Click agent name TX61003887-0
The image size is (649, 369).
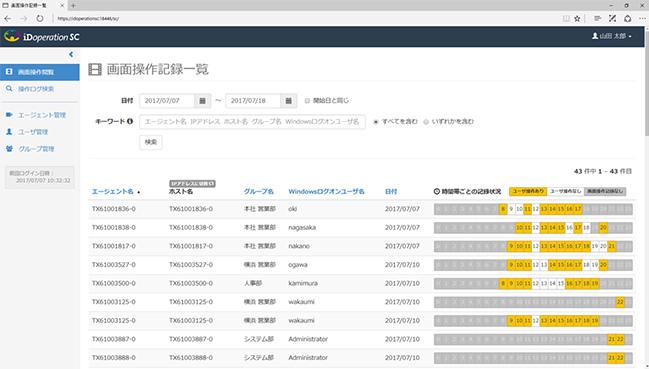(113, 339)
